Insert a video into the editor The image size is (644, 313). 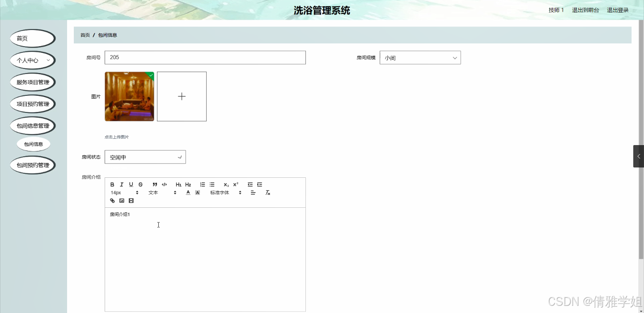[x=131, y=201]
